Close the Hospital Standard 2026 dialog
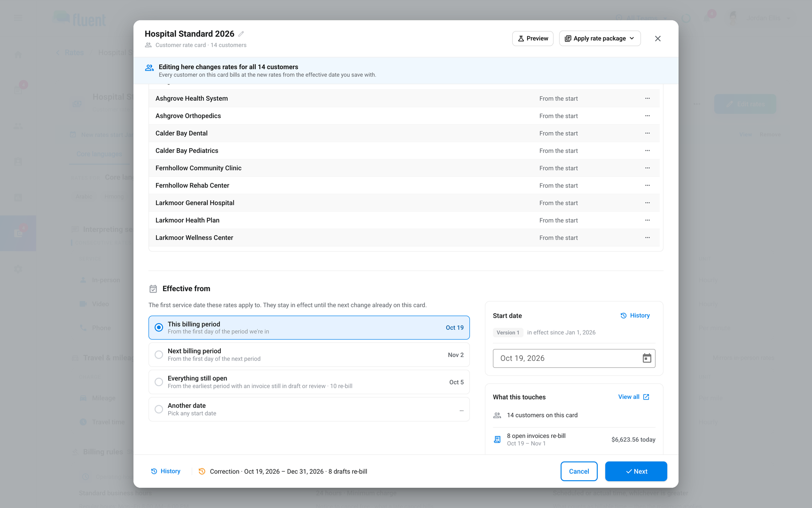This screenshot has height=508, width=812. [658, 39]
